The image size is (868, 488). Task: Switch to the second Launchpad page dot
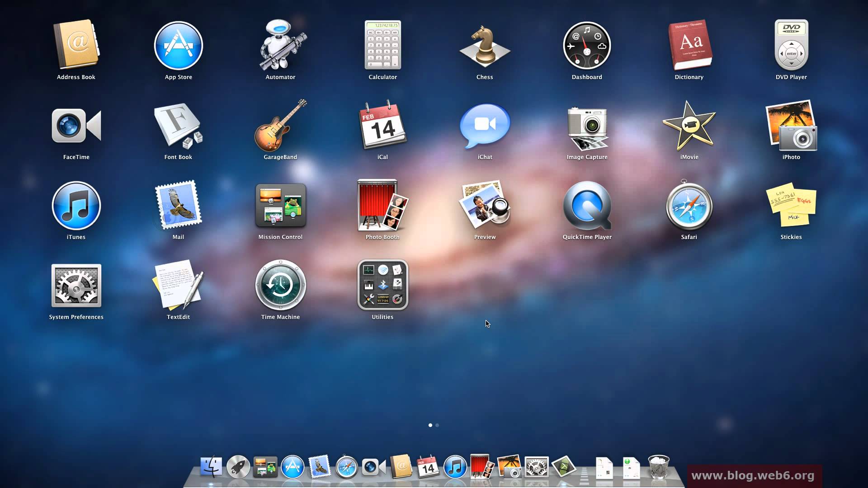(x=437, y=425)
